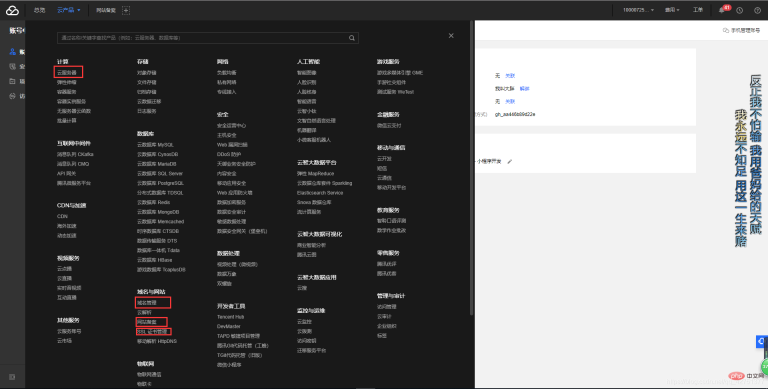The width and height of the screenshot is (768, 389).
Task: Click the search magnifier in product search box
Action: (x=352, y=38)
